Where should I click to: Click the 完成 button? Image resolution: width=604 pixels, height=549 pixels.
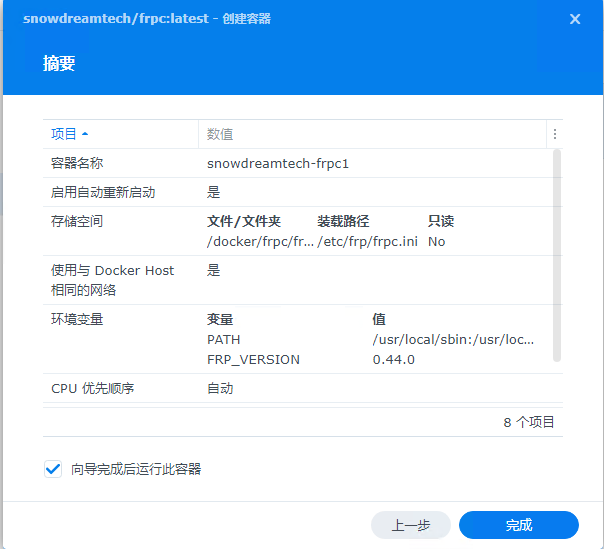click(518, 525)
